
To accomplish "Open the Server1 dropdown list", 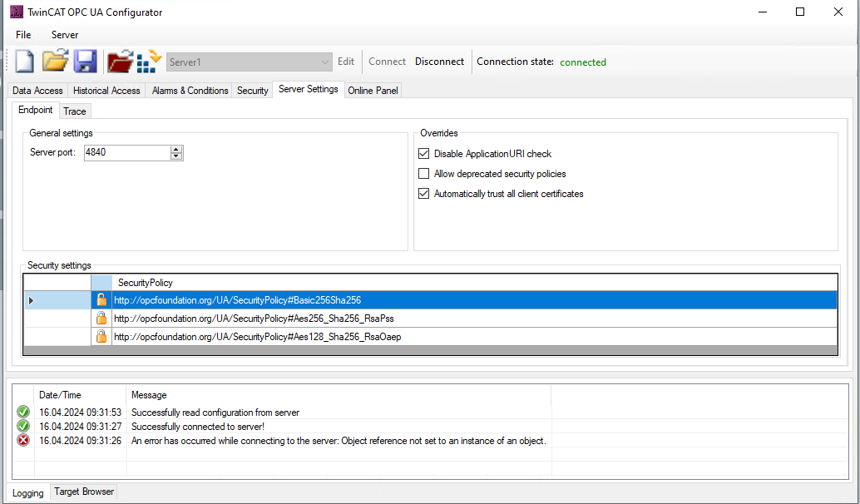I will [325, 62].
